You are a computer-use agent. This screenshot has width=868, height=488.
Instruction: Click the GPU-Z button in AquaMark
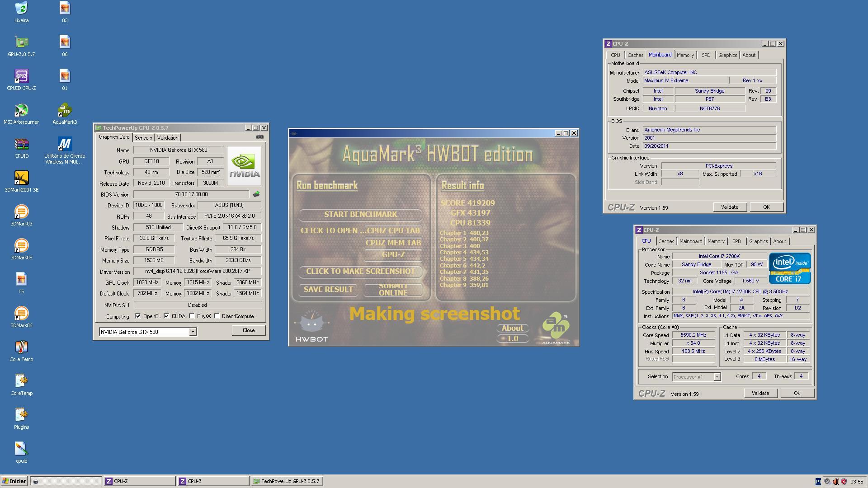click(393, 254)
